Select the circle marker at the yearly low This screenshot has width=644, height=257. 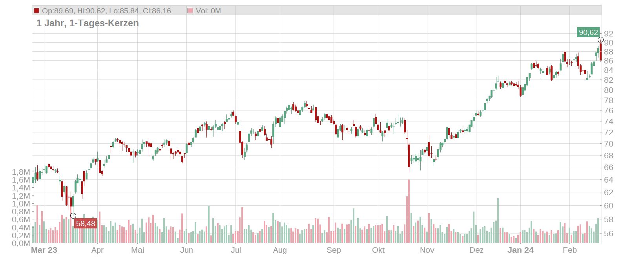point(73,216)
